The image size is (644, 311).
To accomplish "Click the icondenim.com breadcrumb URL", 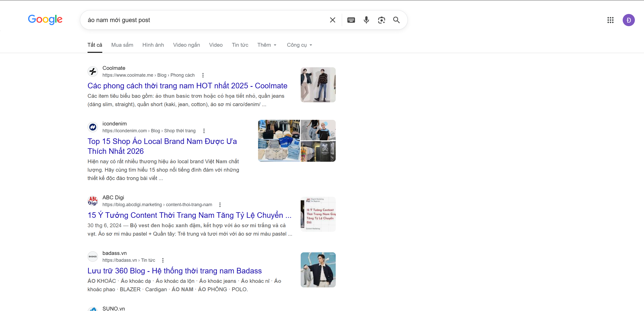I will point(149,131).
